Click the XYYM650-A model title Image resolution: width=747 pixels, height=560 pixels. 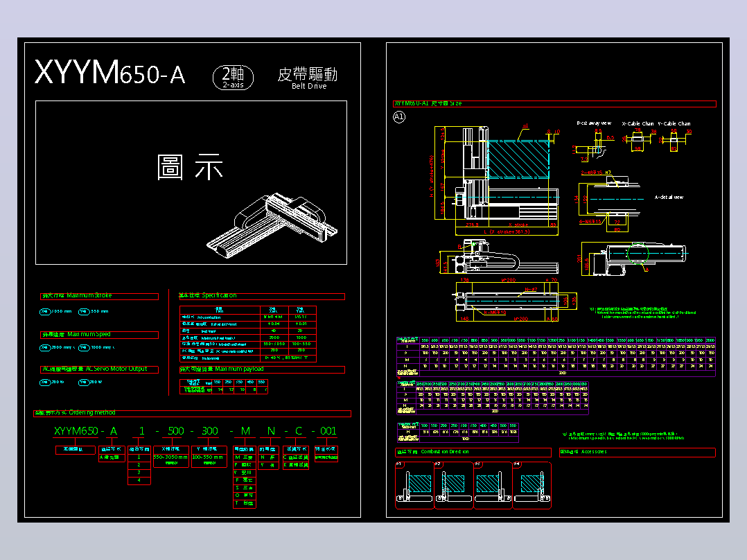click(x=109, y=73)
